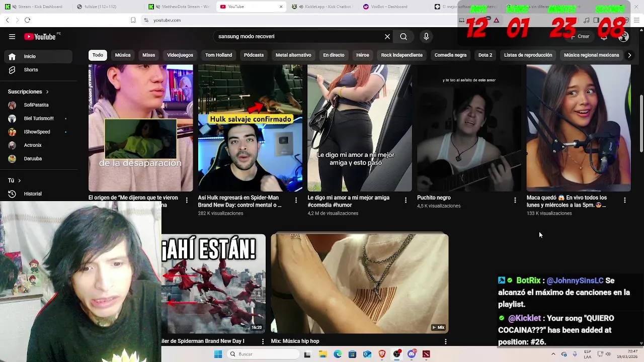
Task: Open 'Puchito negro' video title
Action: click(x=434, y=198)
